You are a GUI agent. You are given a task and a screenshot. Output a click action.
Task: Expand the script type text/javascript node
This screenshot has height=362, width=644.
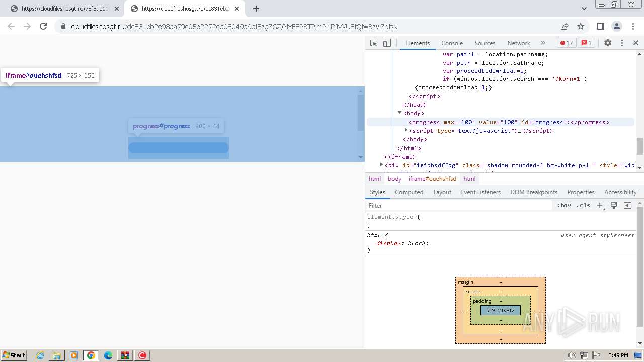[x=406, y=130]
